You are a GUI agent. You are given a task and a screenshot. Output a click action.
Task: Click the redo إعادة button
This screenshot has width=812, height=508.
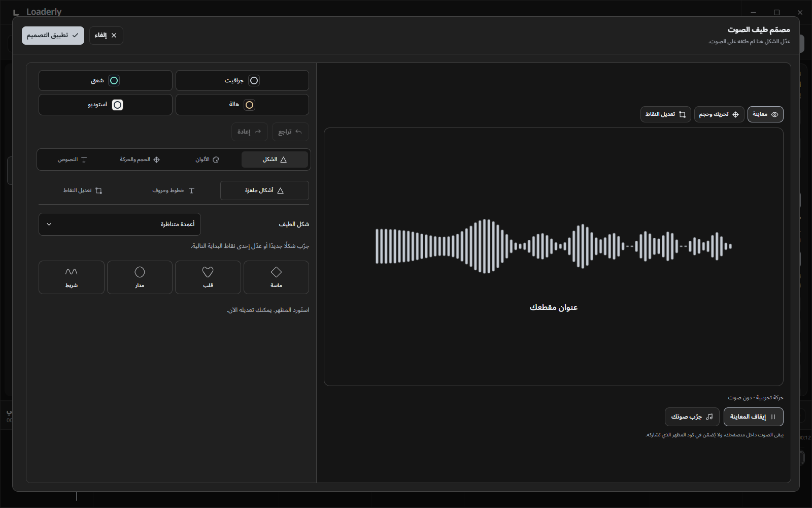[x=249, y=132]
